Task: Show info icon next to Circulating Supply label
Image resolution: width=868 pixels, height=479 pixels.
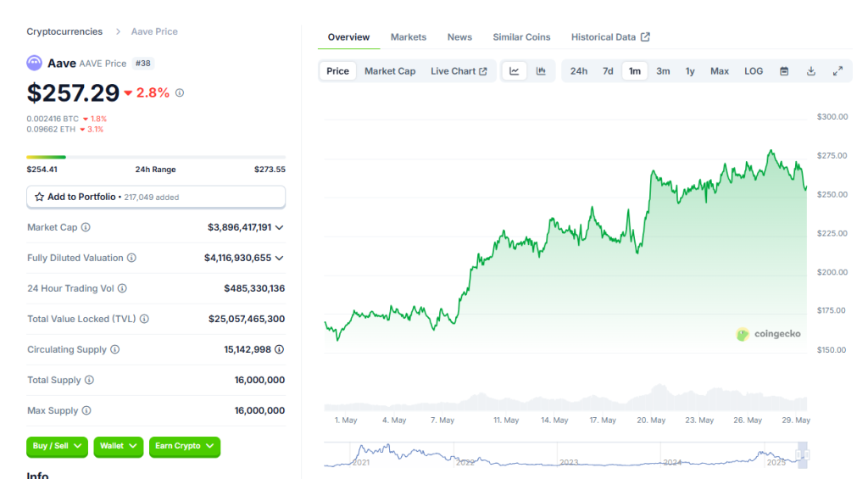Action: 115,349
